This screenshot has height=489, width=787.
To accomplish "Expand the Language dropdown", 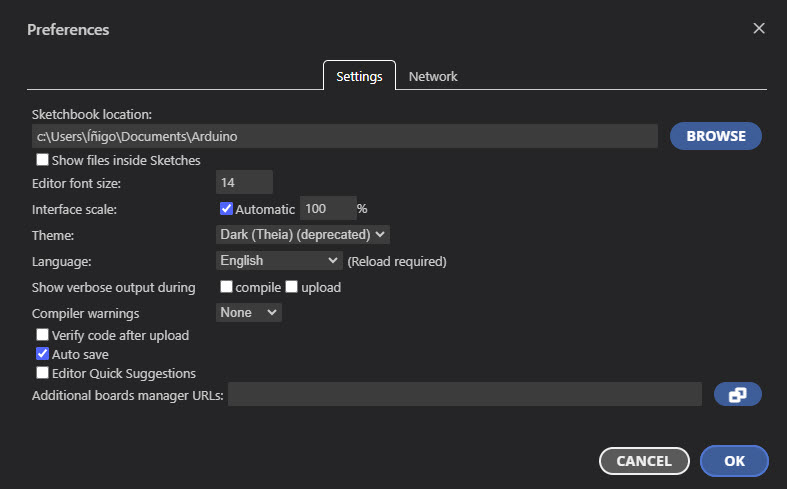I will pos(280,261).
